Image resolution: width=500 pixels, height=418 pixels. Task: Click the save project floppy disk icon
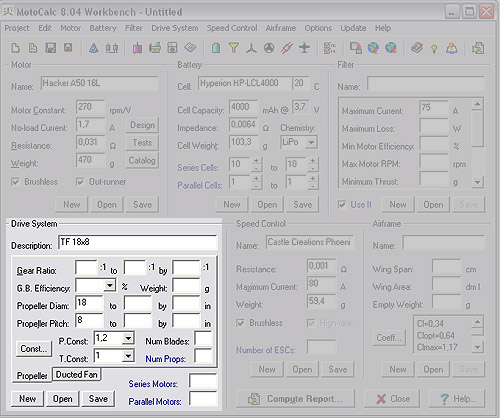click(51, 48)
